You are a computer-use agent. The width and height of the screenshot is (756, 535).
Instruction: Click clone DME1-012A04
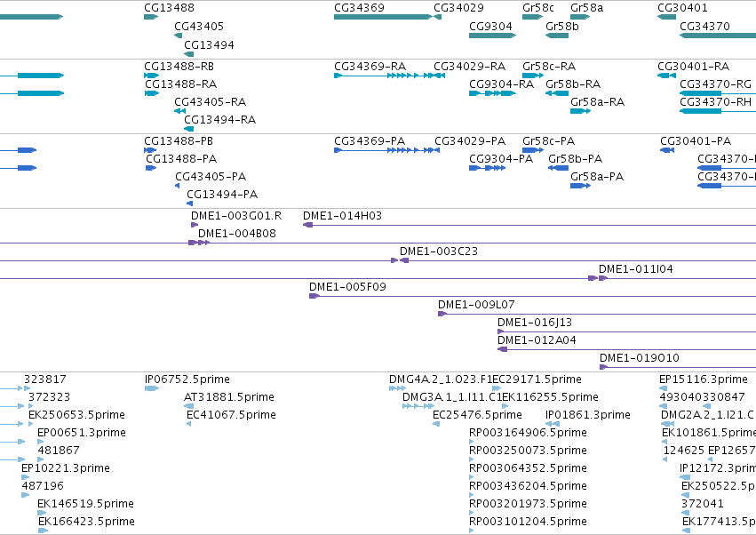click(537, 340)
